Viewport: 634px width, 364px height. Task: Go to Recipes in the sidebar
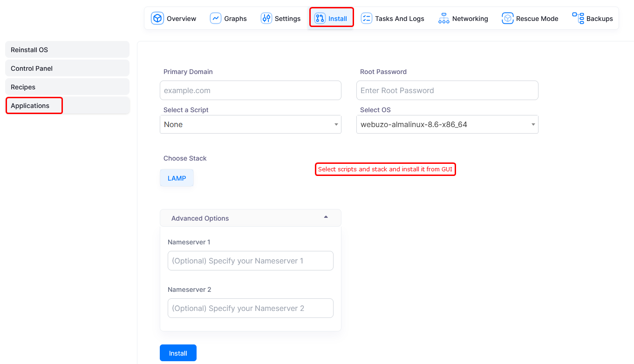[67, 87]
